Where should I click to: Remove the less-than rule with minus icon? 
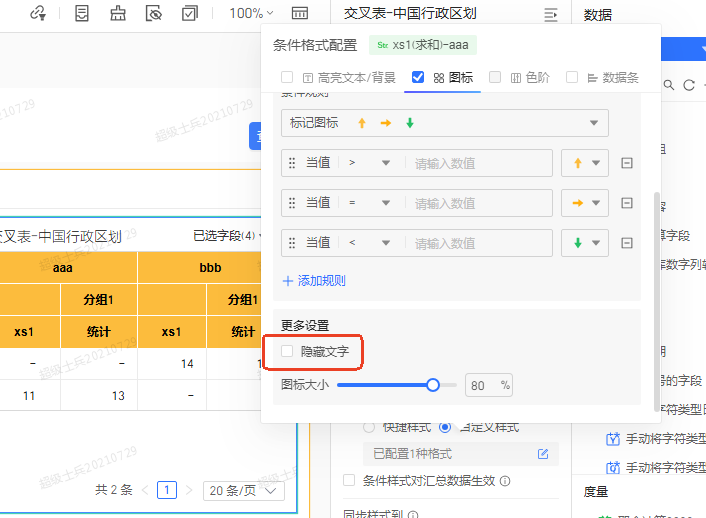[x=627, y=243]
